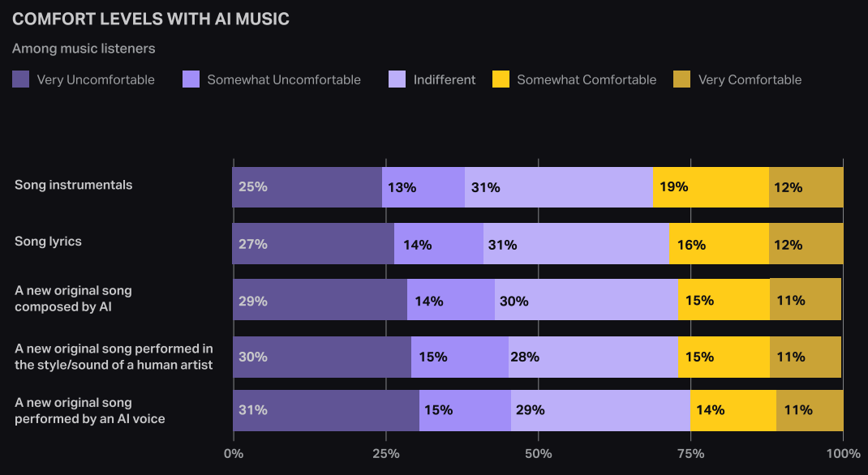Click the 19% Somewhat Comfortable bar segment

click(x=711, y=187)
